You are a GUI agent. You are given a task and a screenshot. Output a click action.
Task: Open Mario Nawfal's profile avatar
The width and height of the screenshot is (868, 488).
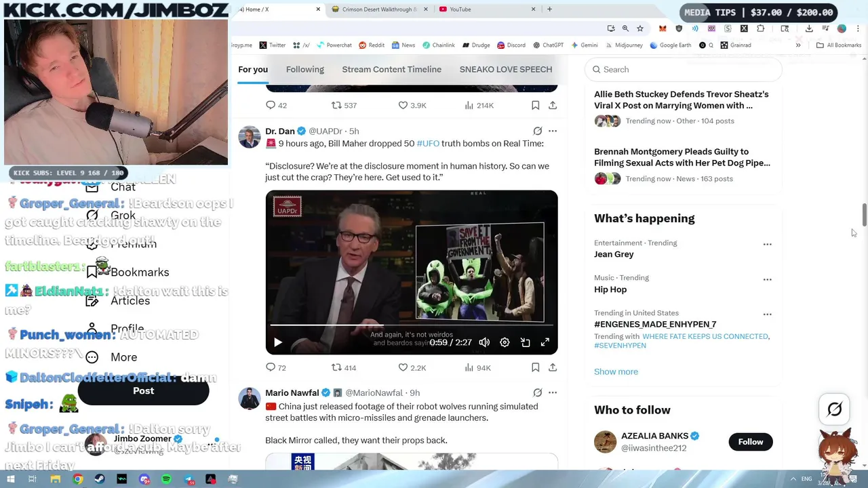click(x=249, y=399)
